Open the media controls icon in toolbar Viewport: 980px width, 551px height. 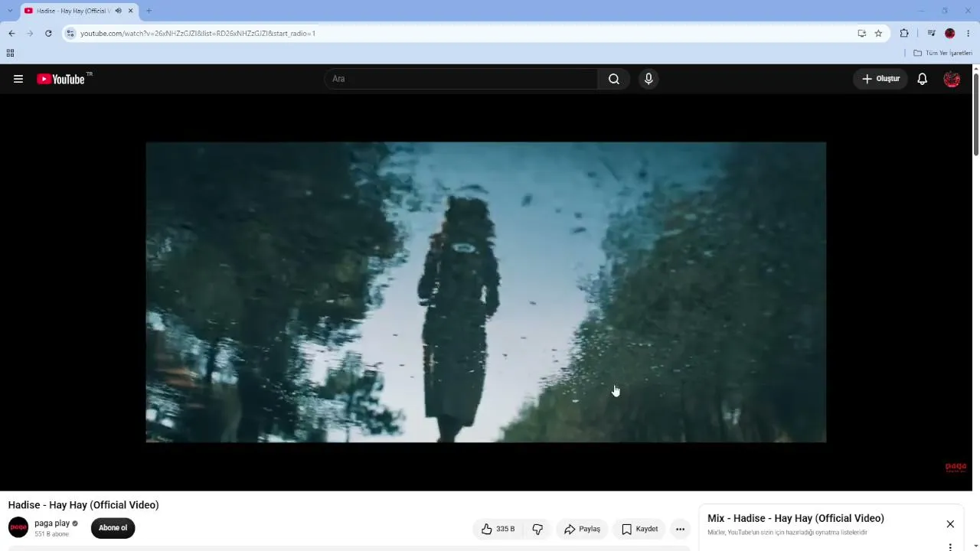[931, 33]
